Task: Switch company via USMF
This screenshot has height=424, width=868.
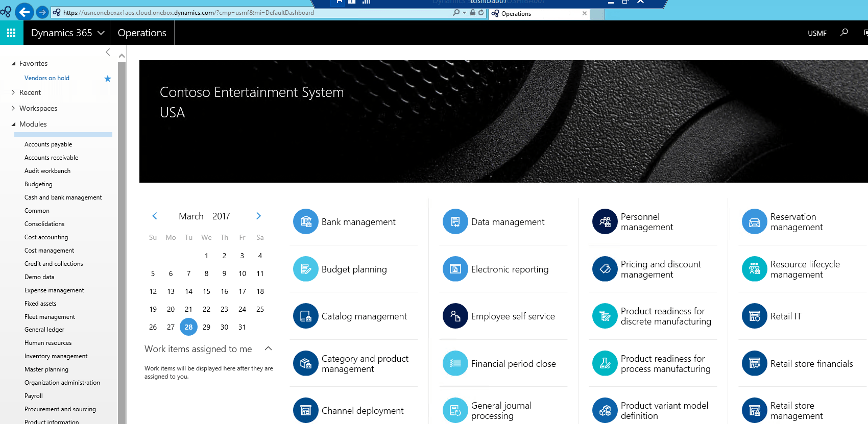Action: (817, 33)
